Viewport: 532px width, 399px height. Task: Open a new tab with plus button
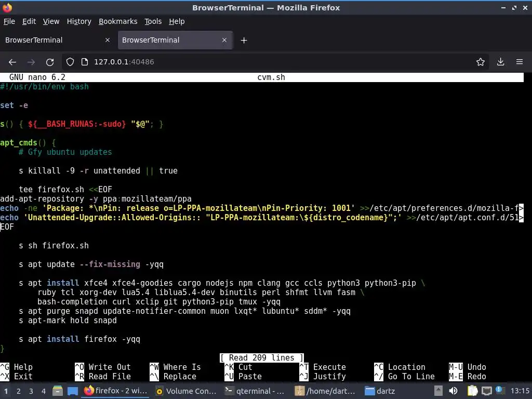click(x=244, y=41)
